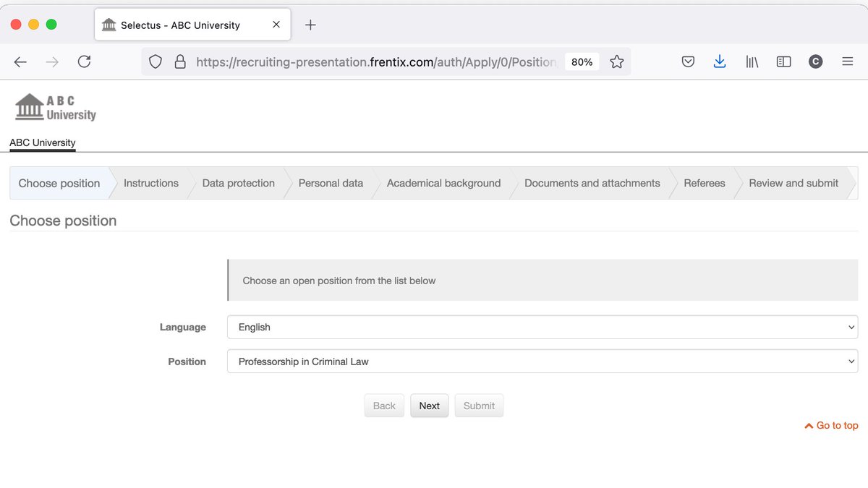Go back with browser back arrow

(20, 62)
